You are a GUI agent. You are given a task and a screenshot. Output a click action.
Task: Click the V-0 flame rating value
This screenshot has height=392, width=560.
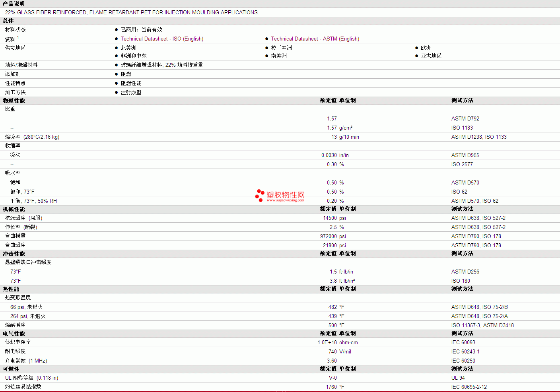pos(332,378)
